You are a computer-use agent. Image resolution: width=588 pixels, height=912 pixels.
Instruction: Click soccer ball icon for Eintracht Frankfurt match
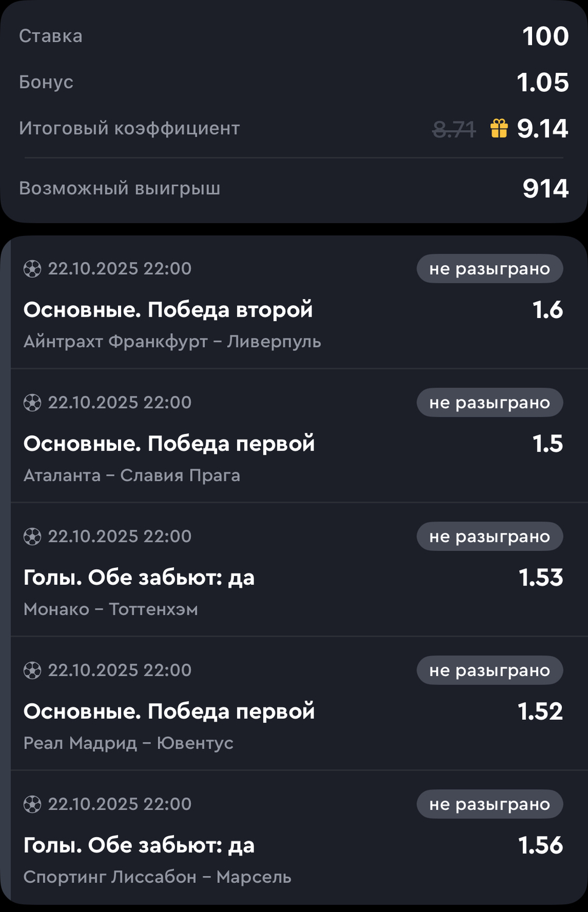32,269
